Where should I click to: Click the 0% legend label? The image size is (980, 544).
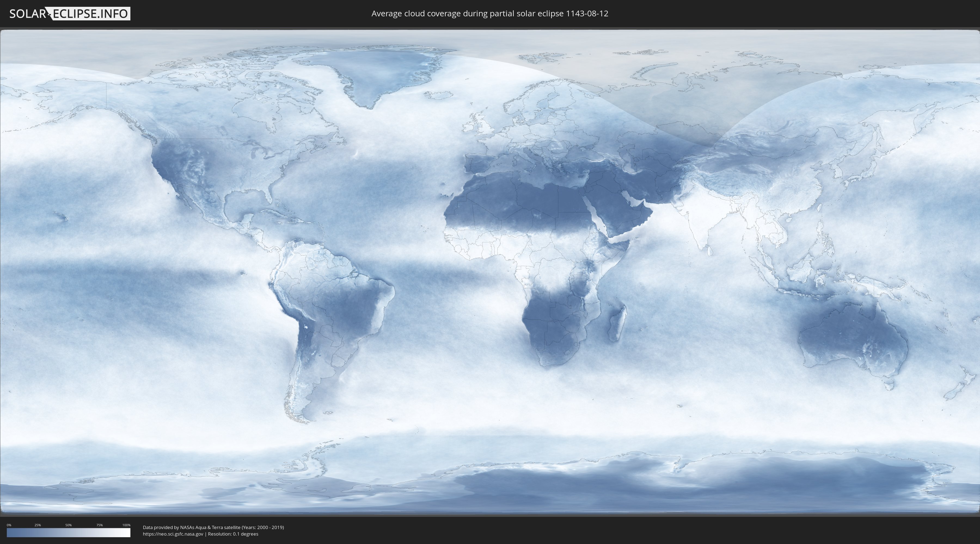(x=9, y=525)
